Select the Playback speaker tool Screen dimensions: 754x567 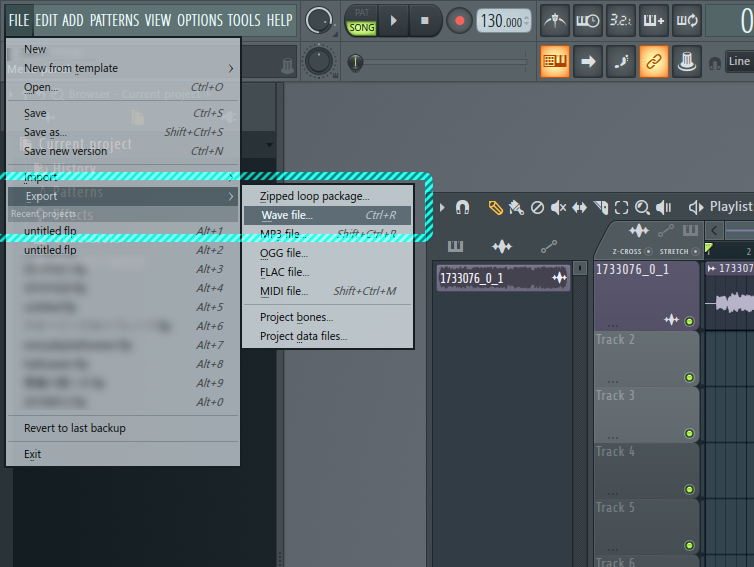664,207
